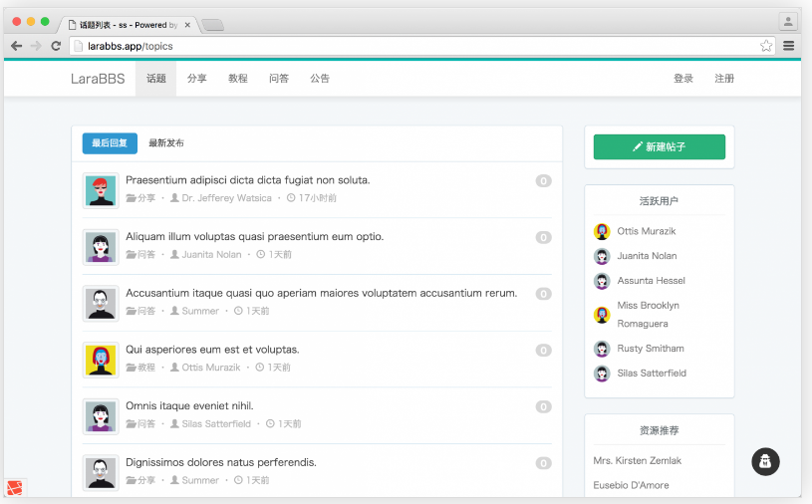Open the 分享 navigation item

pyautogui.click(x=197, y=79)
